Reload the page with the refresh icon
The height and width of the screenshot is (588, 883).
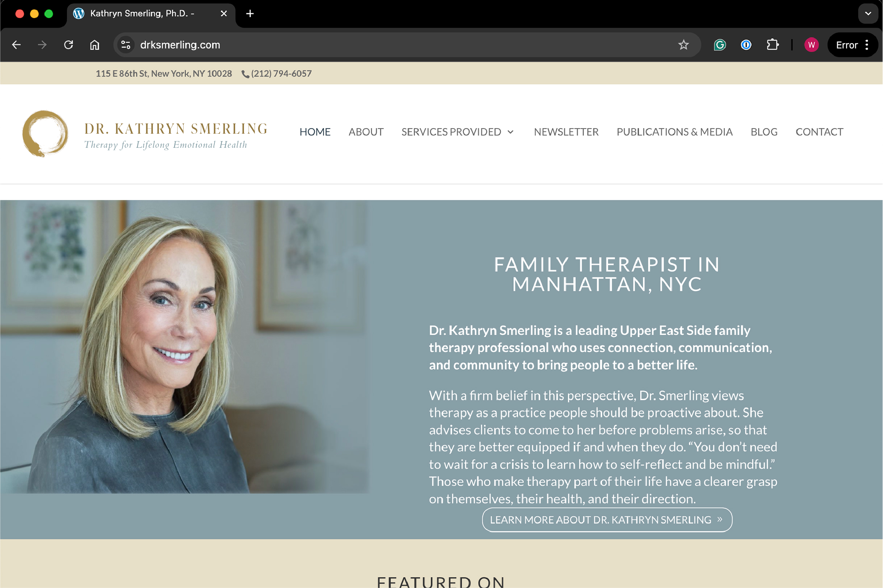68,45
